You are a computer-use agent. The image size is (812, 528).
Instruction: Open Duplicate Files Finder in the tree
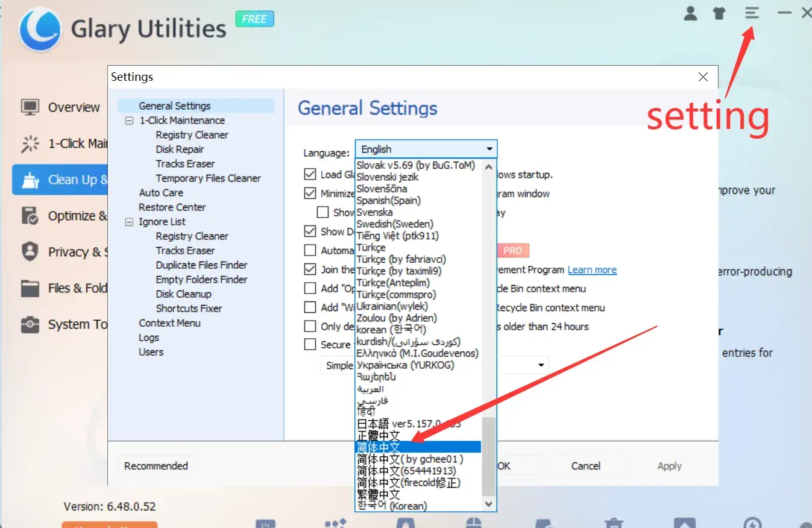202,265
